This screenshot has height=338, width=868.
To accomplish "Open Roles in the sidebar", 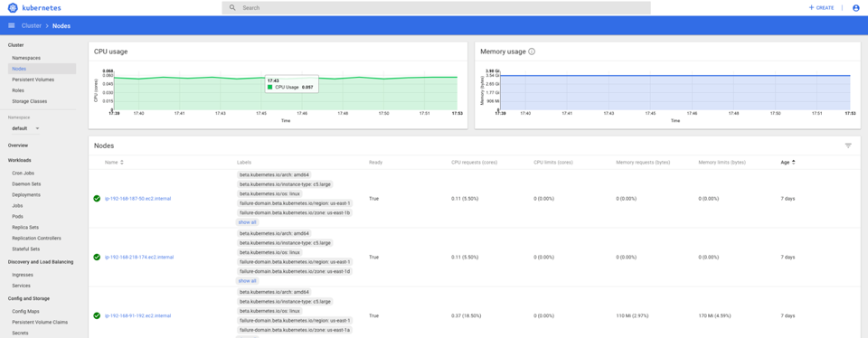I will tap(18, 90).
